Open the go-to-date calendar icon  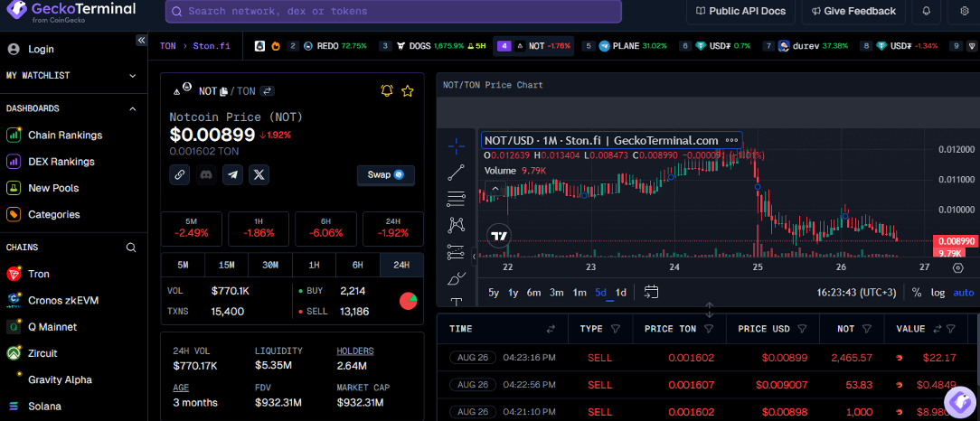tap(651, 292)
